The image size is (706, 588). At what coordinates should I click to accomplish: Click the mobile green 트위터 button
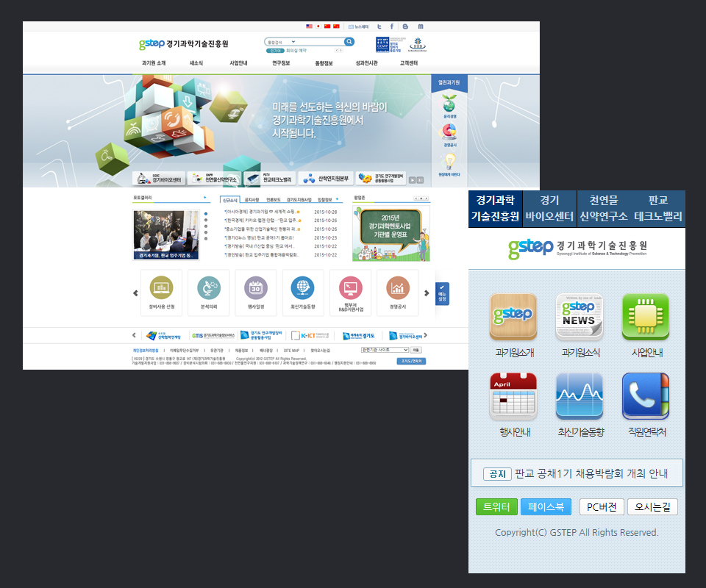[496, 507]
